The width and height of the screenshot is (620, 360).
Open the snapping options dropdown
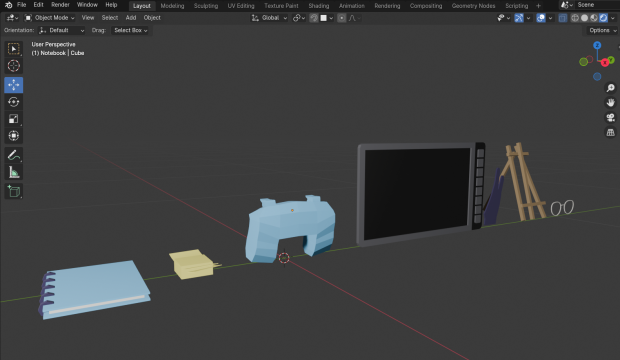[x=327, y=18]
